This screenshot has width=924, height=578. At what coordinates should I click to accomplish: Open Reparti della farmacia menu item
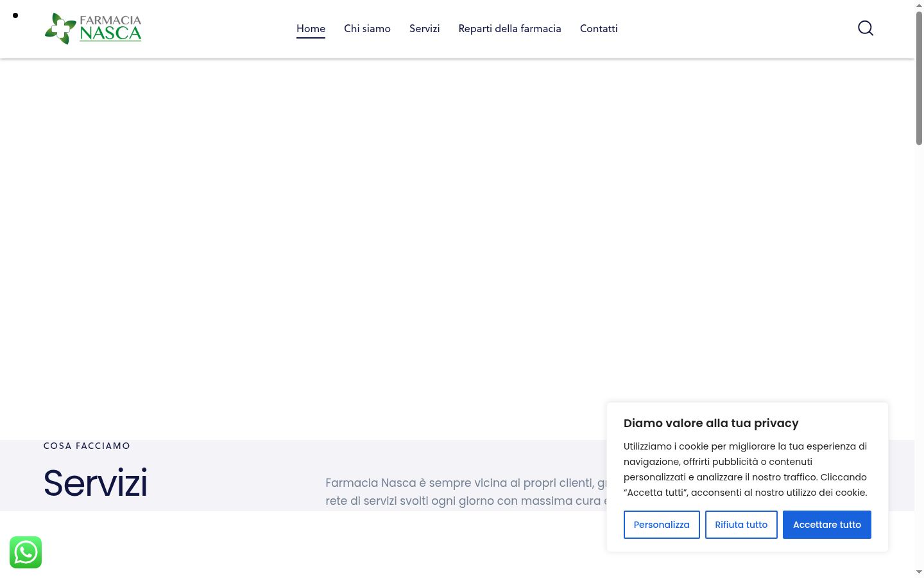click(x=510, y=28)
